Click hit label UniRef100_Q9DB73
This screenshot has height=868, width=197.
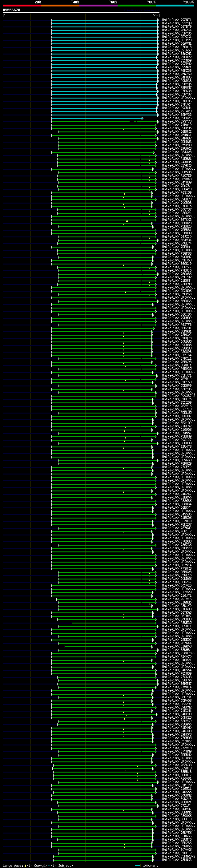(x=177, y=200)
